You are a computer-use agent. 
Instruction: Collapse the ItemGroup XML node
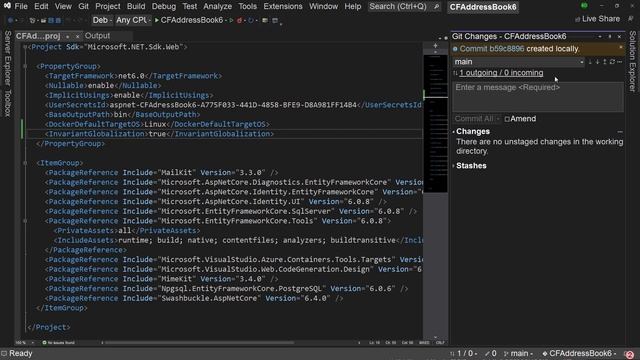pos(25,163)
